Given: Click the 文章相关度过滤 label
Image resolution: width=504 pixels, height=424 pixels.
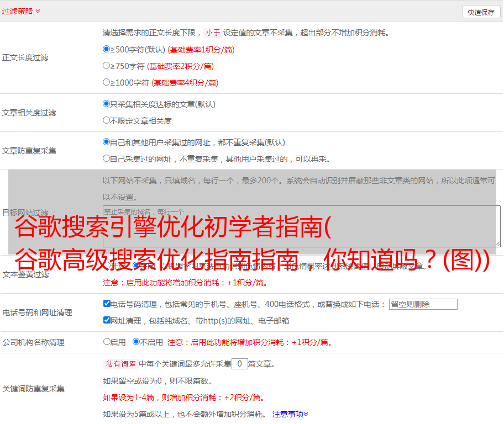Looking at the screenshot, I should point(29,113).
